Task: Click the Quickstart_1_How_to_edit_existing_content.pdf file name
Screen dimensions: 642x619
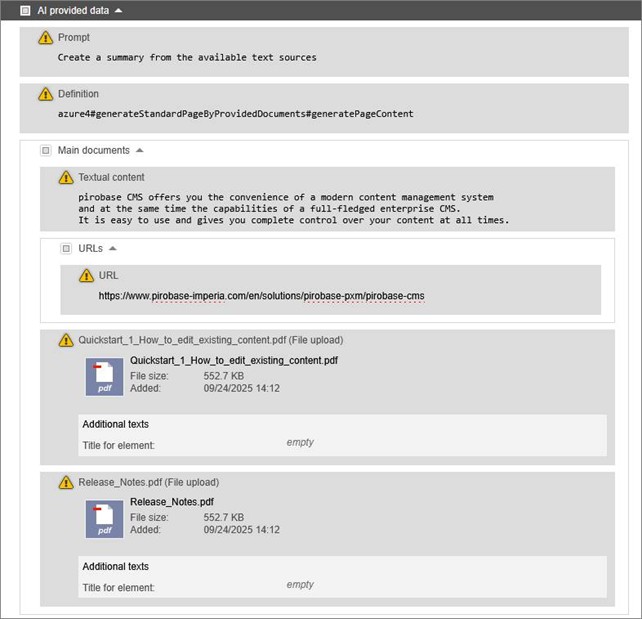Action: [233, 361]
